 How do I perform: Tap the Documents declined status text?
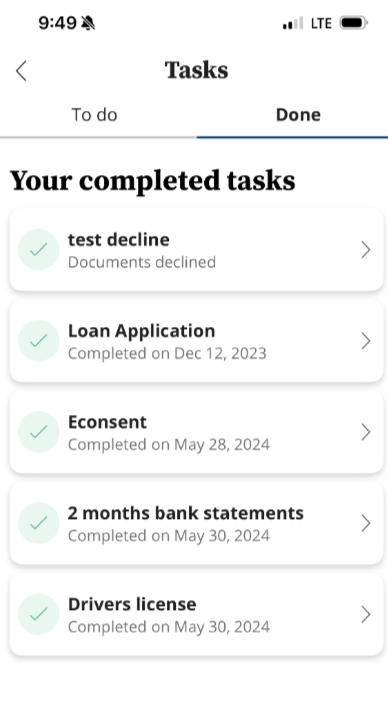coord(142,262)
